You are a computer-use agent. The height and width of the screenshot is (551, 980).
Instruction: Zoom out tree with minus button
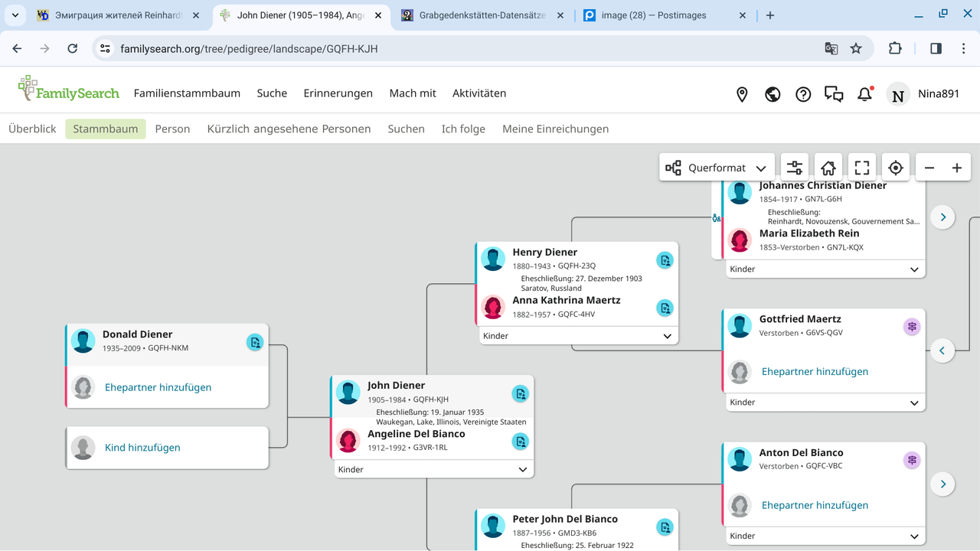[x=929, y=168]
